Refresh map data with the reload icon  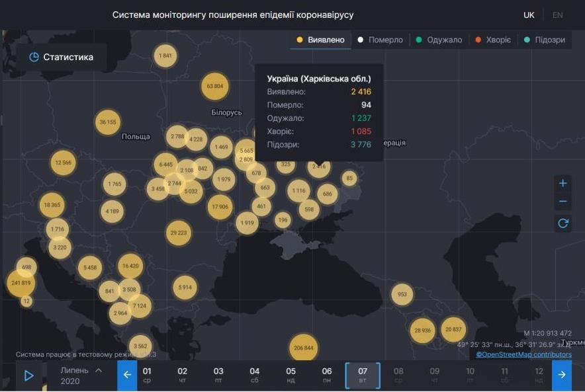pos(562,223)
